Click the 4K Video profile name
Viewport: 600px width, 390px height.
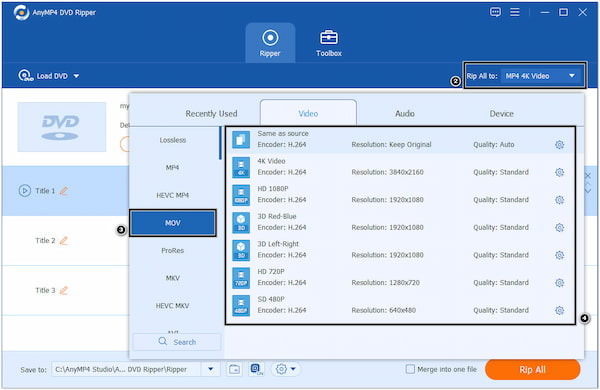pos(271,161)
